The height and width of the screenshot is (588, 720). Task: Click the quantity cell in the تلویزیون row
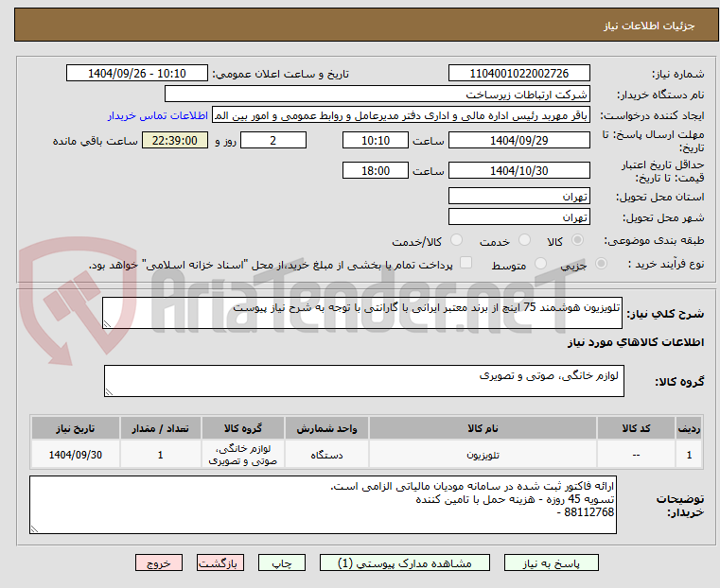160,455
